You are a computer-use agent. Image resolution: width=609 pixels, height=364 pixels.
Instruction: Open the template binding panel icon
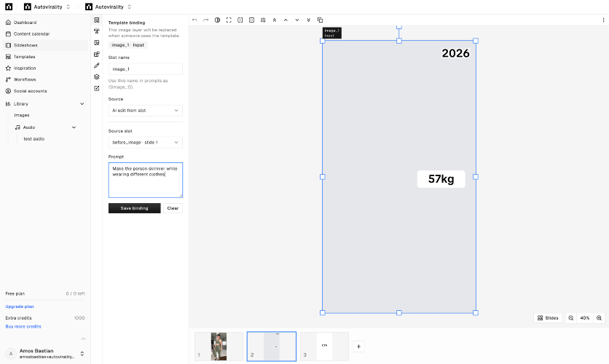97,20
